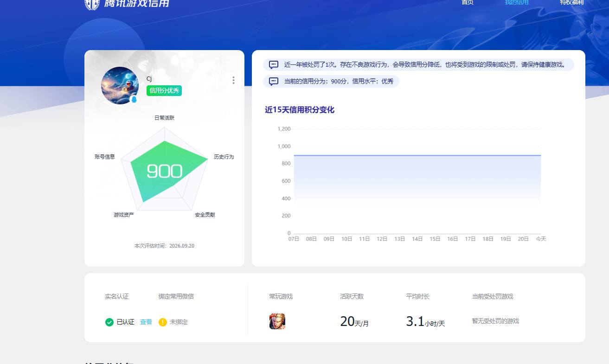Click the 800 y-axis label
Viewport: 609px width, 364px height.
pyautogui.click(x=286, y=164)
